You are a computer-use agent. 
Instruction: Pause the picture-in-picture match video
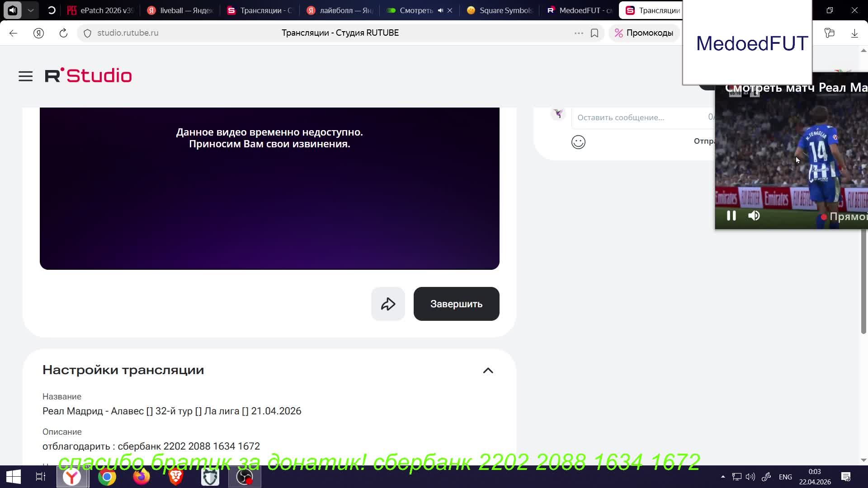click(x=731, y=216)
